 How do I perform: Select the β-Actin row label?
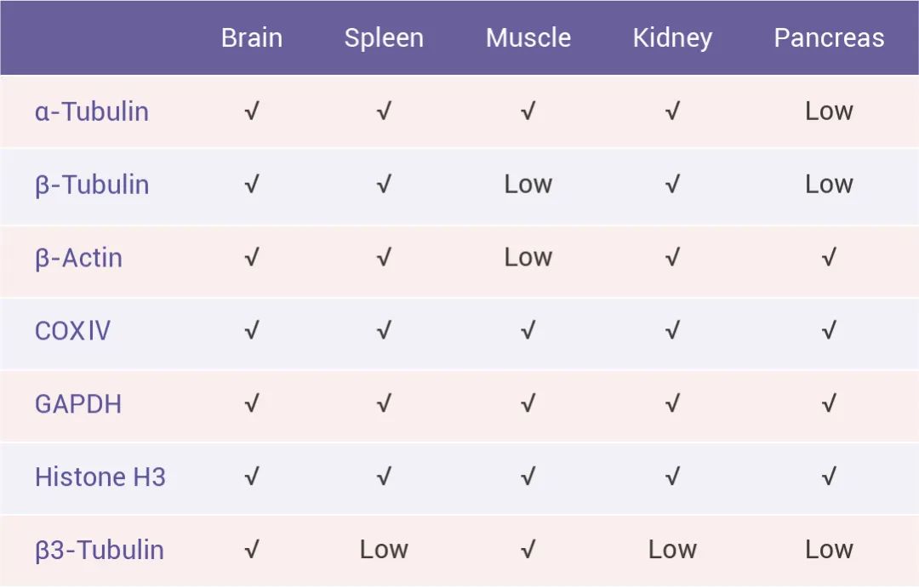pyautogui.click(x=78, y=258)
